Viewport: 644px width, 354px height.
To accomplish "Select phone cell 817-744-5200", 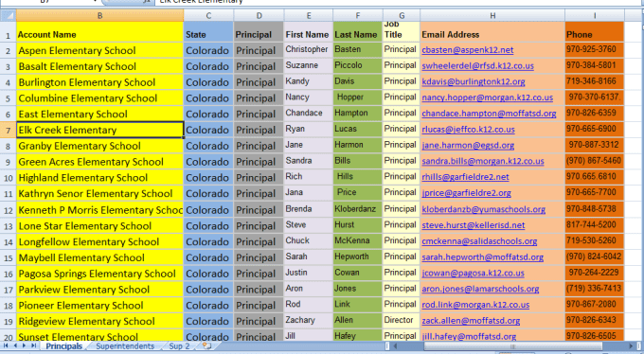I will [595, 225].
